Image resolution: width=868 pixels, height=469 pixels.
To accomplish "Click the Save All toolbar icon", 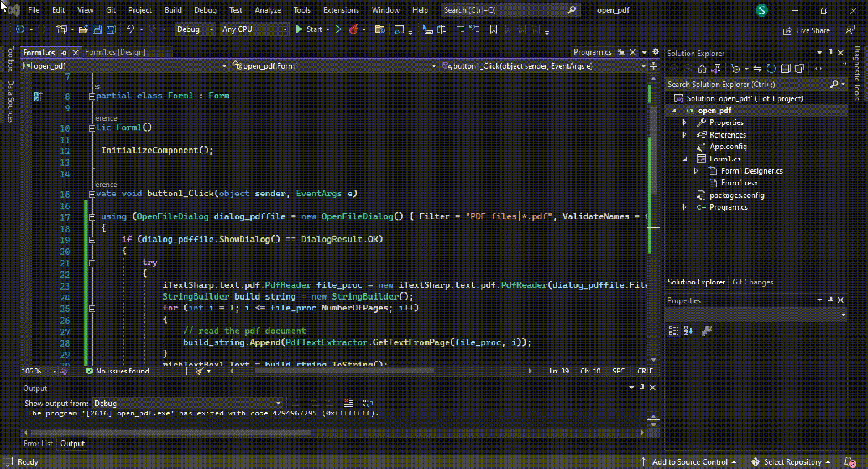I will (x=111, y=30).
